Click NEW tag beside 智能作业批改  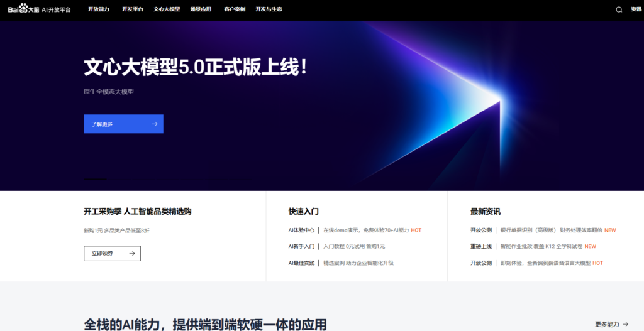coord(590,246)
